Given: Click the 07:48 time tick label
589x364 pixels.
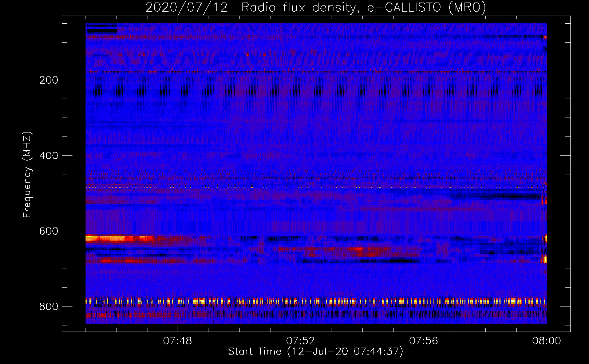Looking at the screenshot, I should coord(178,341).
